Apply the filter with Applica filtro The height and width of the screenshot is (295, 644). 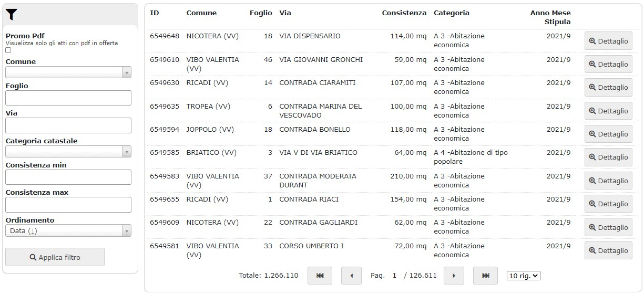[55, 257]
